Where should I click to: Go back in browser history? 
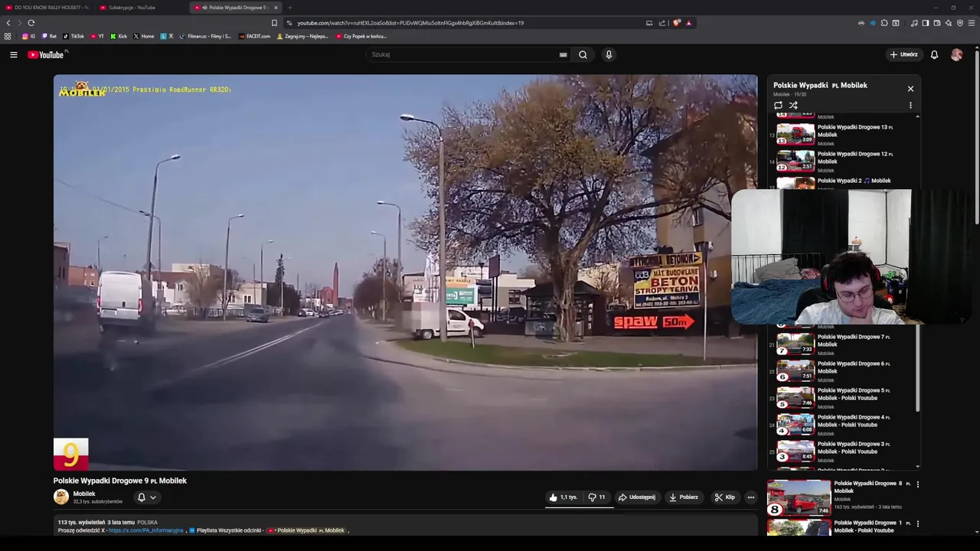8,23
